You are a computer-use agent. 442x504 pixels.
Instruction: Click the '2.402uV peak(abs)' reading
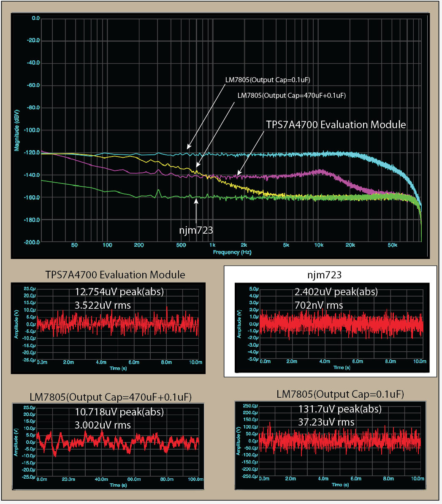[336, 292]
